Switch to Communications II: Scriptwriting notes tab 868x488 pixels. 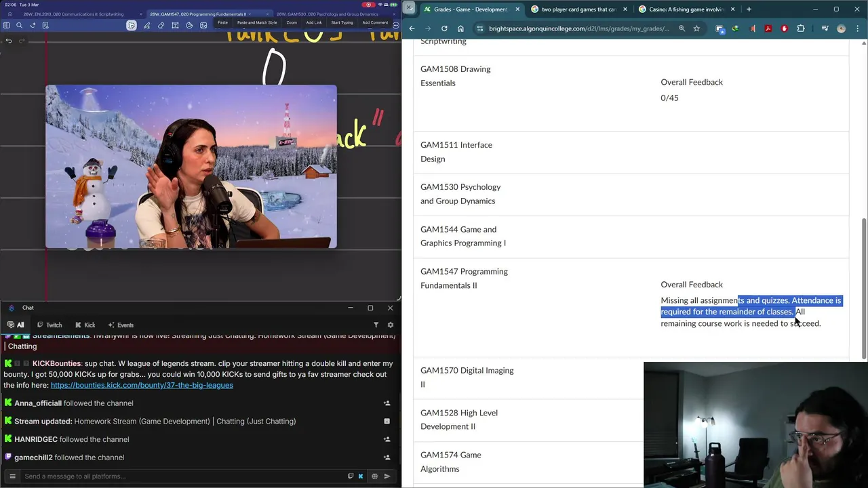click(x=73, y=14)
